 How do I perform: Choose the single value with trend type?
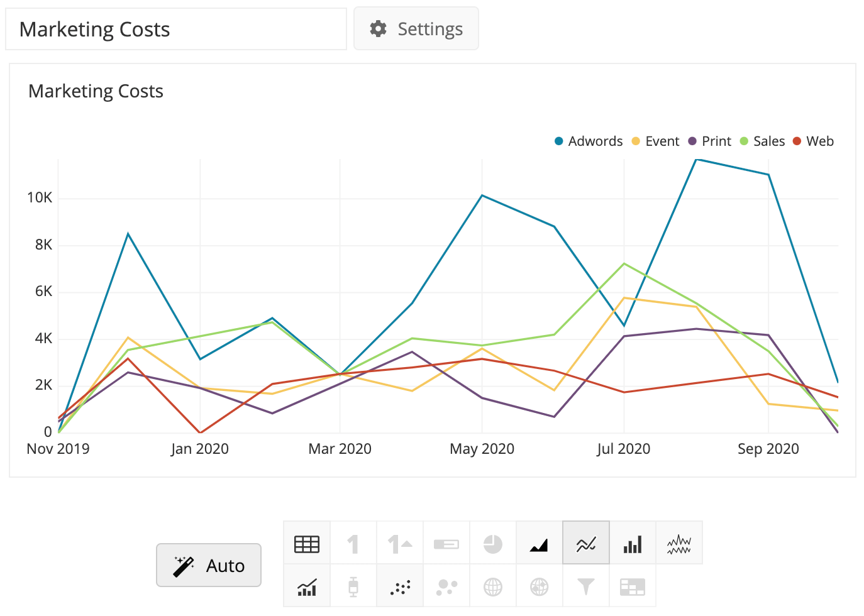tap(400, 542)
